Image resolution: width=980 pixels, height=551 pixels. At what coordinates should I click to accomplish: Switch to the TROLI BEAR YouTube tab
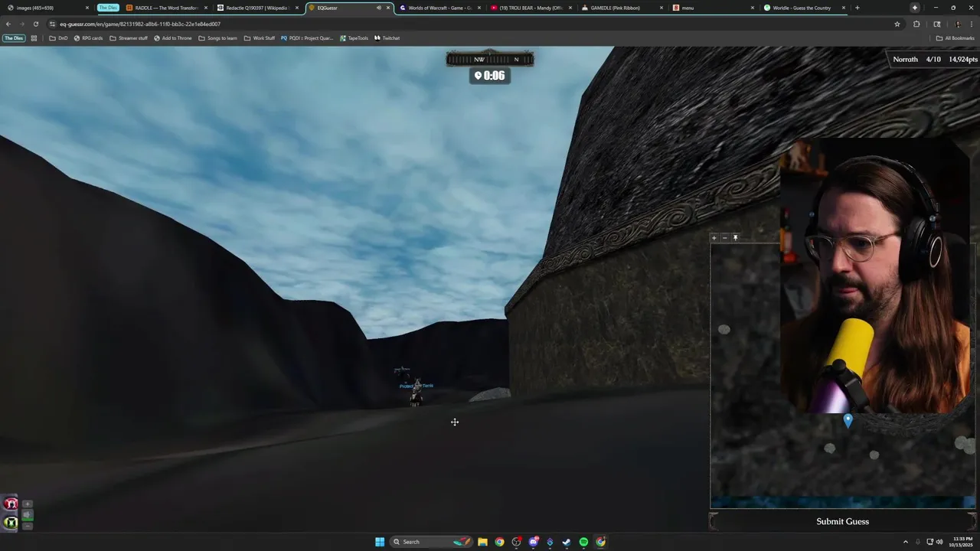tap(531, 8)
